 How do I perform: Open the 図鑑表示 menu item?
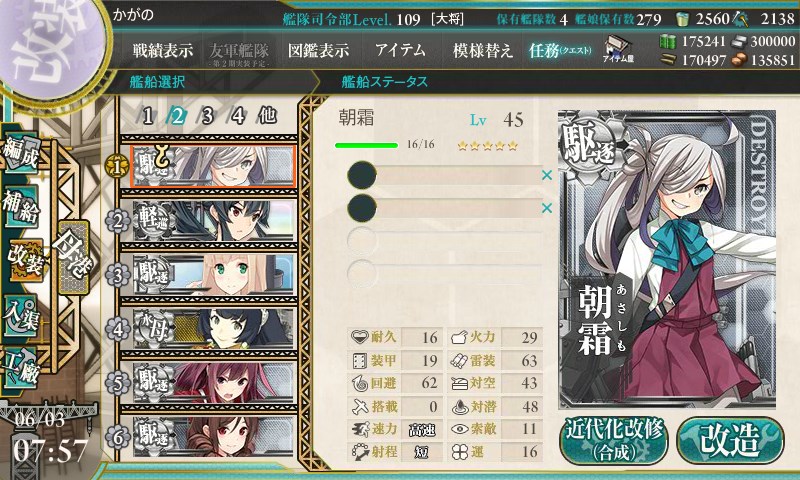pyautogui.click(x=318, y=50)
